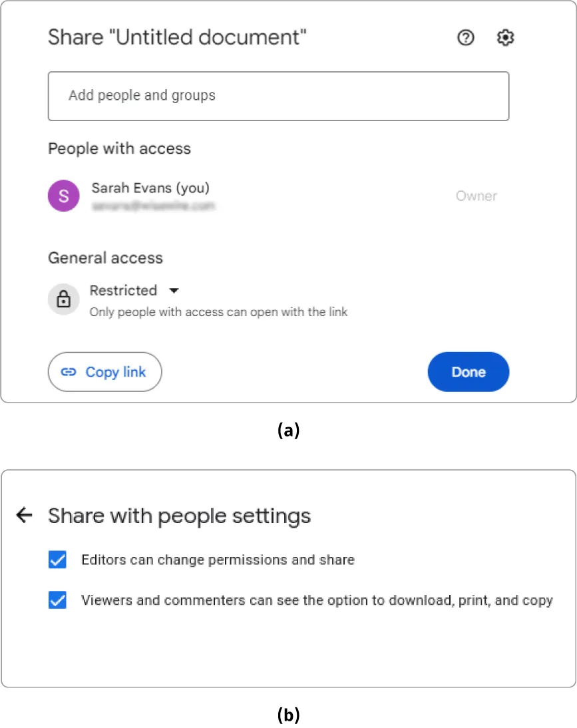The height and width of the screenshot is (728, 577).
Task: Open the share settings gear
Action: point(505,38)
